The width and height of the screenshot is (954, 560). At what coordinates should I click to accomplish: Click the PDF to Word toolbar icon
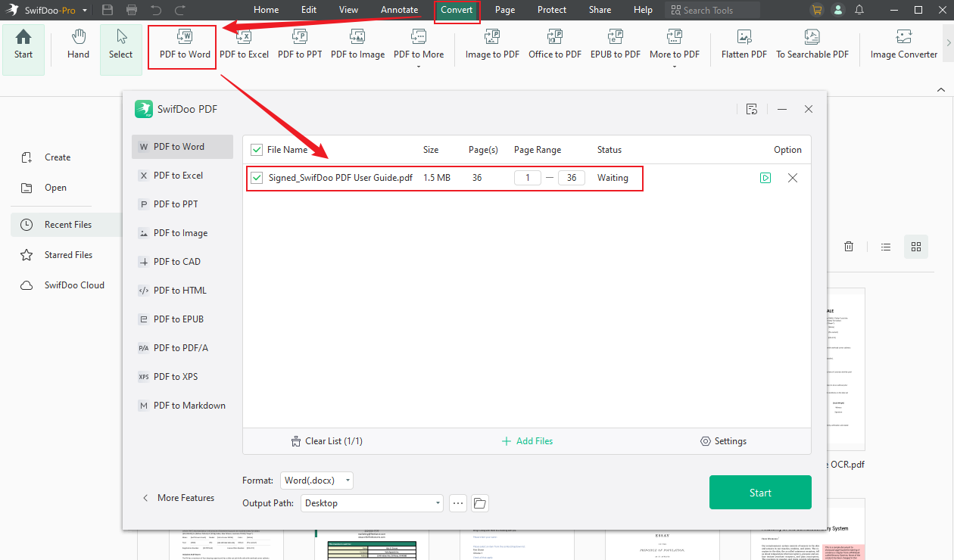[x=185, y=45]
